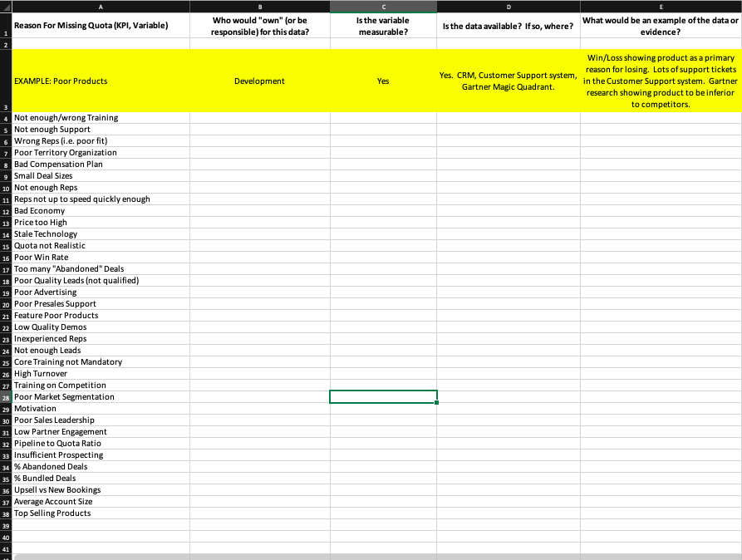The height and width of the screenshot is (560, 742).
Task: Select column E header
Action: click(661, 6)
